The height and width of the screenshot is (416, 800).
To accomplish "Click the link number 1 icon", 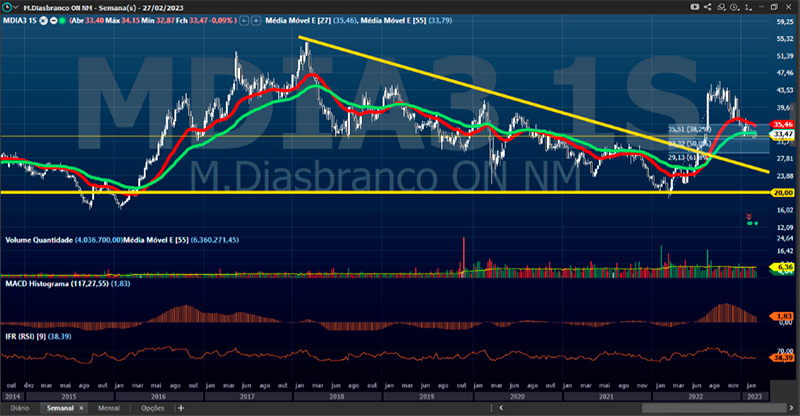I will click(747, 7).
